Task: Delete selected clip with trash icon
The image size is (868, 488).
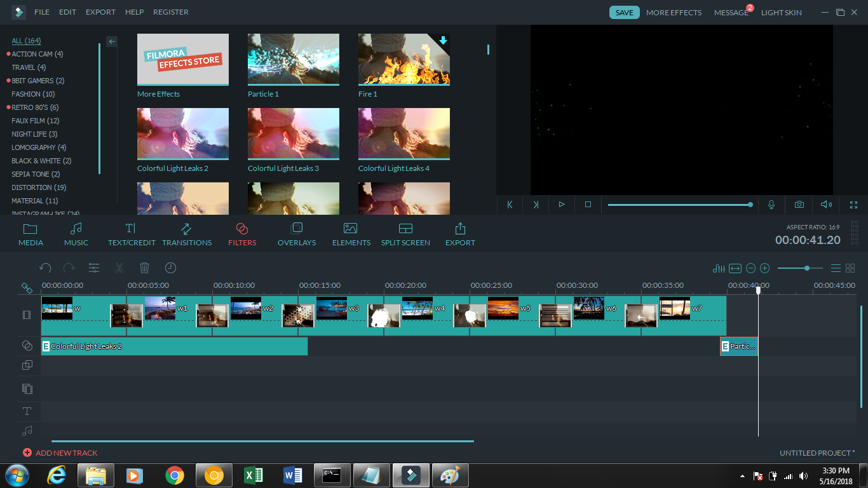Action: (144, 268)
